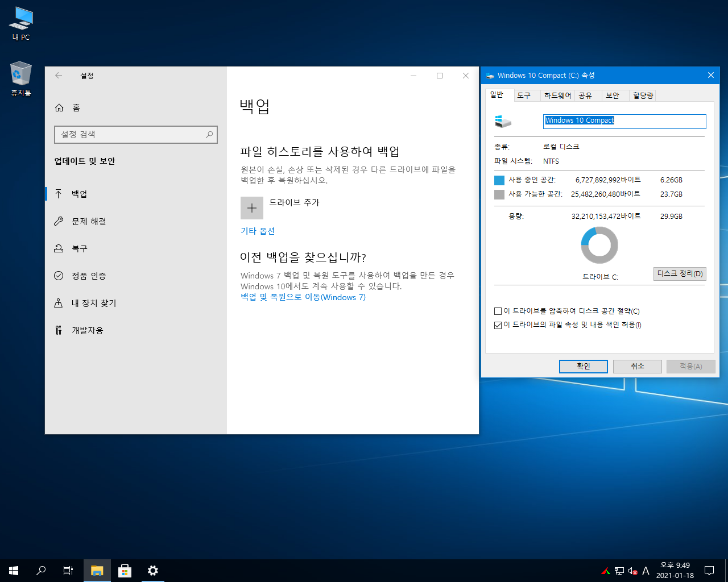Switch to 하드웨어 tab in properties dialog
This screenshot has height=582, width=728.
click(x=557, y=95)
